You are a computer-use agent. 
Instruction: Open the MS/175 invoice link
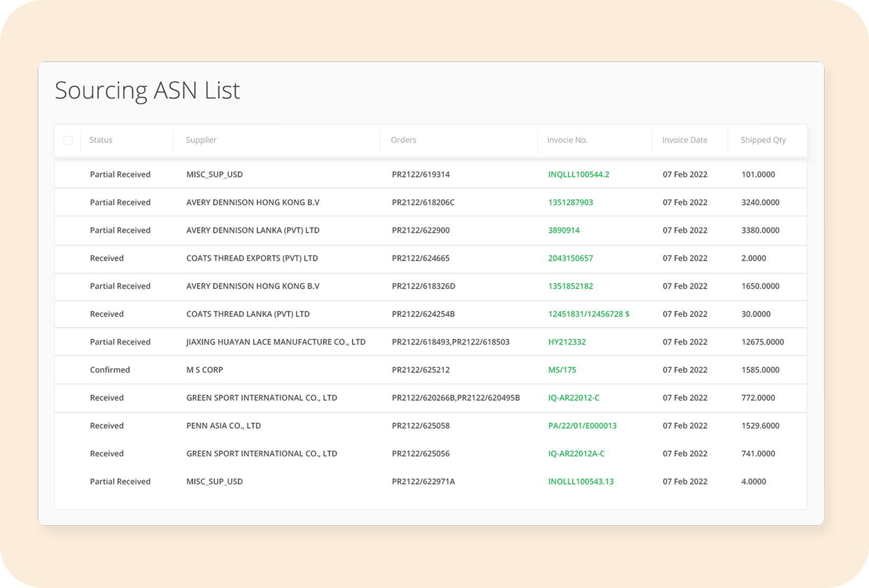562,370
